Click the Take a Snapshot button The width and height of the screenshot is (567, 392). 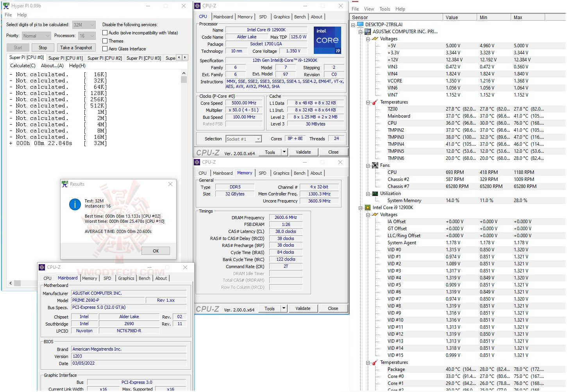tap(76, 47)
